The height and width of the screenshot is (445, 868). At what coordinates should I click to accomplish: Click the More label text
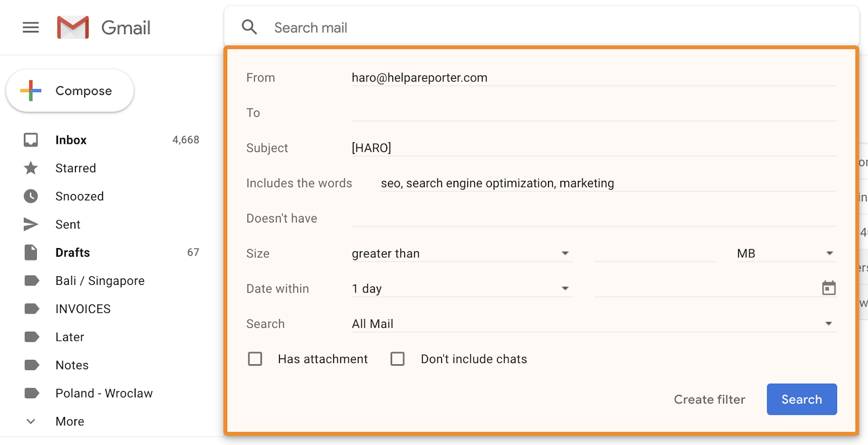pos(70,422)
